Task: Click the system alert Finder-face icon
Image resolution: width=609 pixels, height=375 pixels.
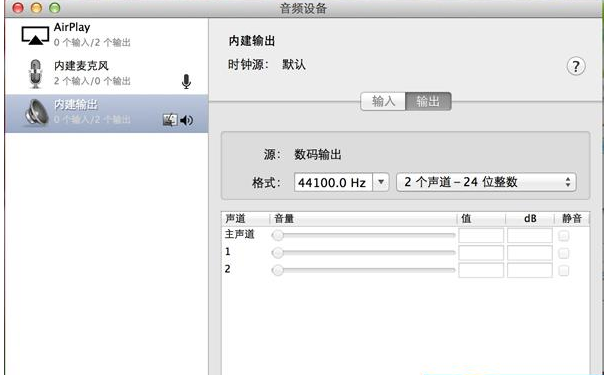Action: [170, 120]
